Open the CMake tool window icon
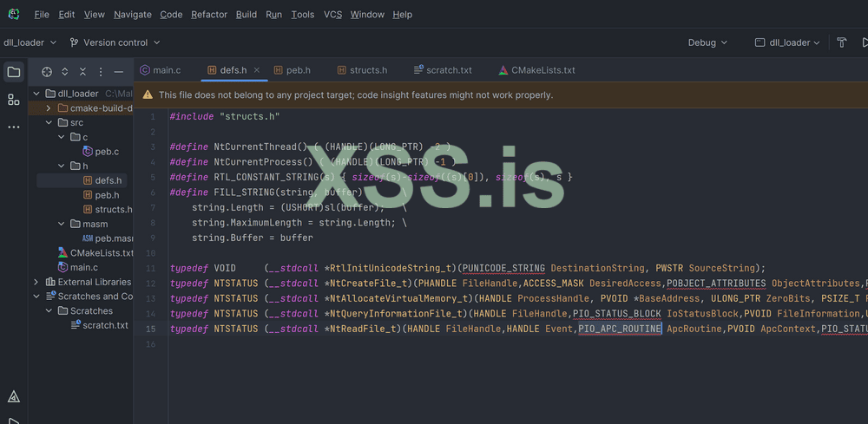The image size is (868, 424). 14,396
